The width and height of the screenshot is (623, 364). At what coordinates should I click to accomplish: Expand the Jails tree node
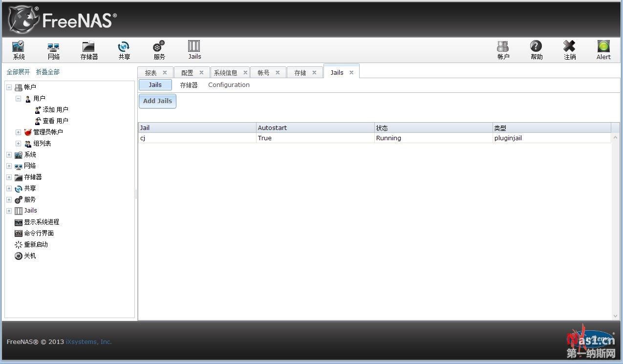pos(9,211)
